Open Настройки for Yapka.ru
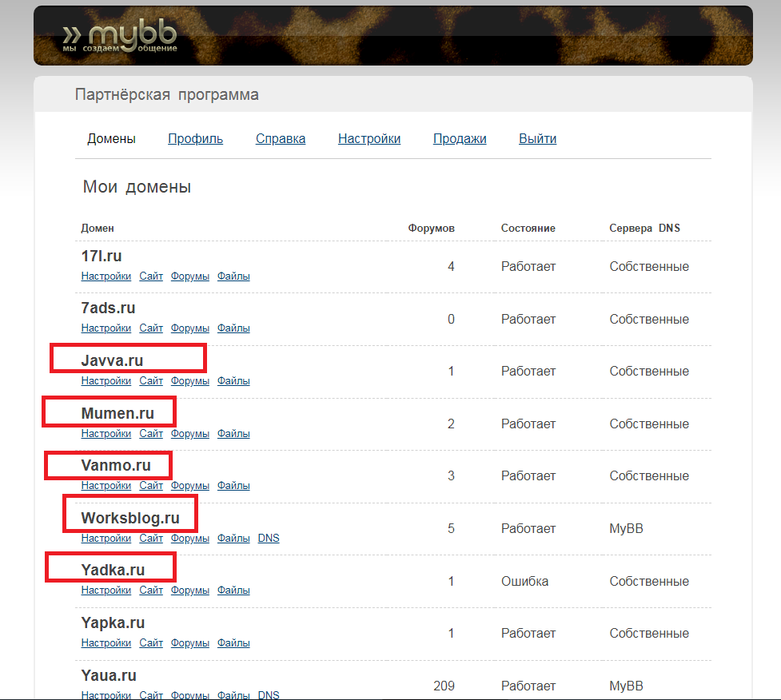This screenshot has width=781, height=700. pyautogui.click(x=106, y=643)
